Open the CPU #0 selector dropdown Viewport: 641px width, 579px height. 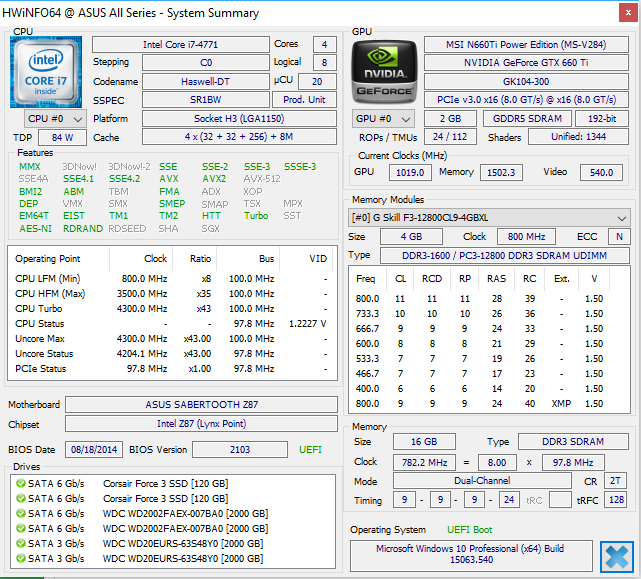[x=55, y=119]
